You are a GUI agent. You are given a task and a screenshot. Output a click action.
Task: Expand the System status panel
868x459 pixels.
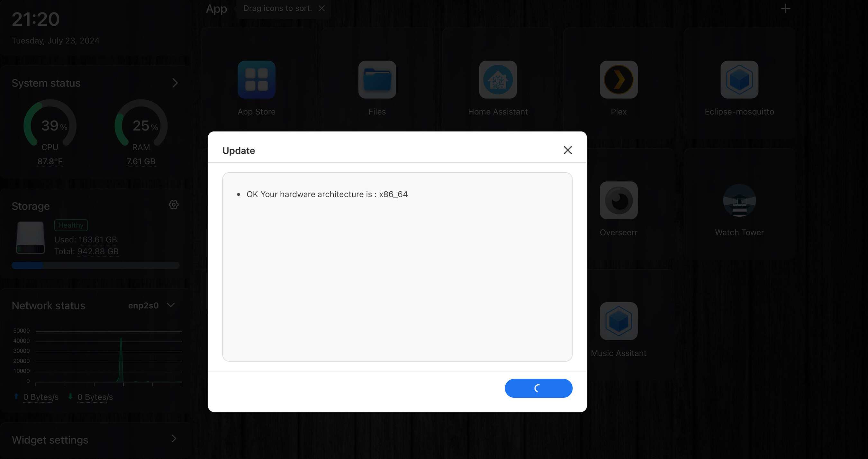coord(175,83)
